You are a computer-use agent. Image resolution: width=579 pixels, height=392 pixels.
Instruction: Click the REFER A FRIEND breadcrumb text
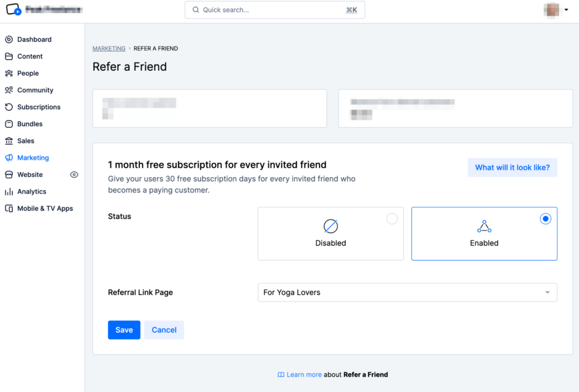pos(156,48)
